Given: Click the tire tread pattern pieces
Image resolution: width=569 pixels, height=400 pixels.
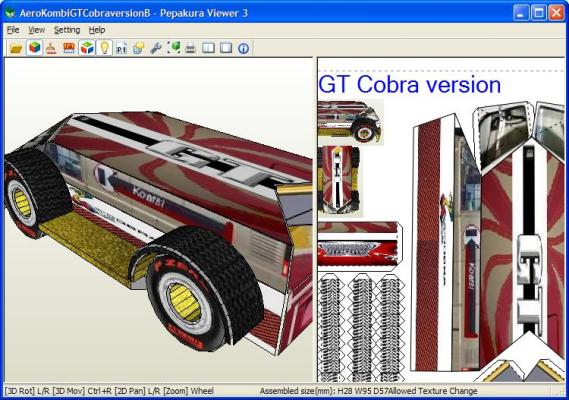Looking at the screenshot, I should 361,328.
